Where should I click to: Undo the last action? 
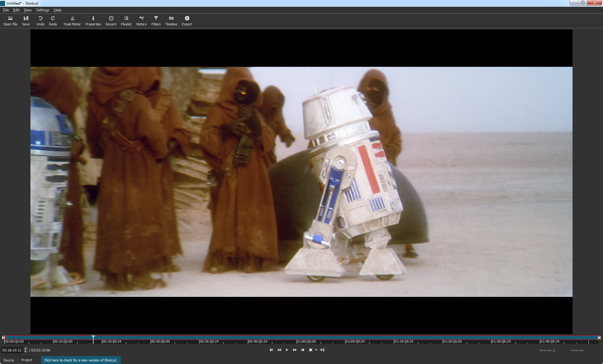click(x=40, y=21)
